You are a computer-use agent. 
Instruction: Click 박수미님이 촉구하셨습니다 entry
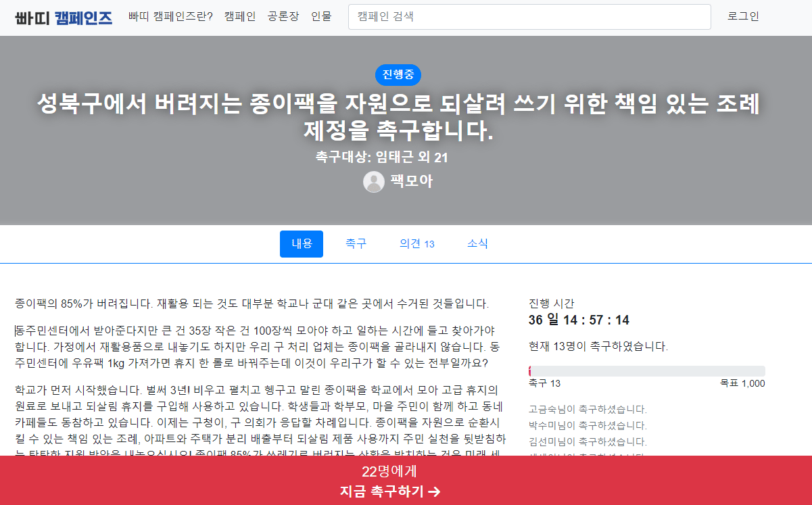[588, 426]
